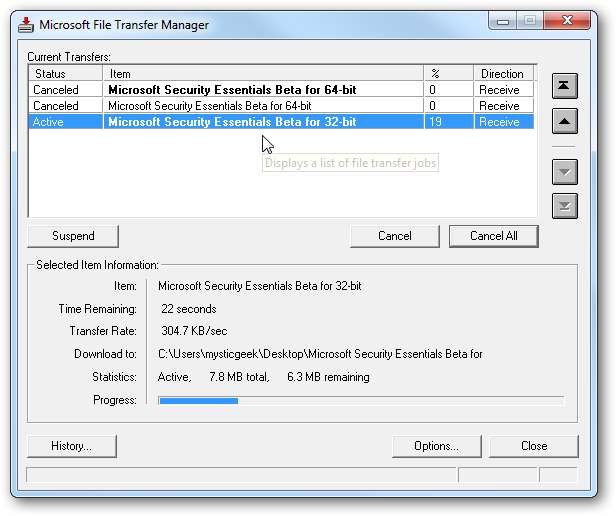Click the File Transfer Manager title bar icon

tap(26, 25)
